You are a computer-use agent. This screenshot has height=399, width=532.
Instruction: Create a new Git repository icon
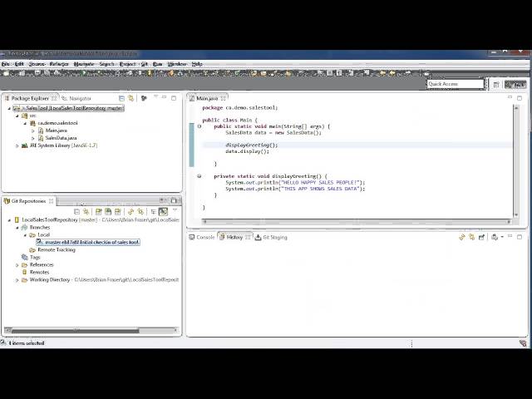pyautogui.click(x=117, y=212)
